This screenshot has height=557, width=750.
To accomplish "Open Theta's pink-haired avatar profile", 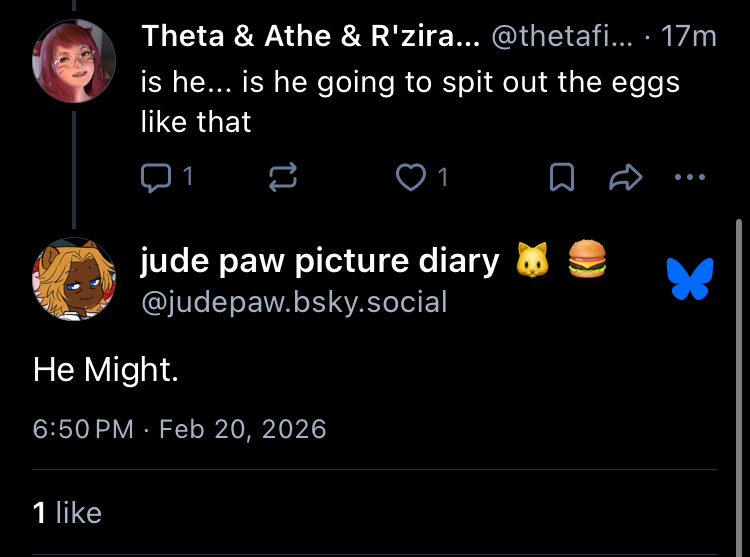I will (73, 60).
